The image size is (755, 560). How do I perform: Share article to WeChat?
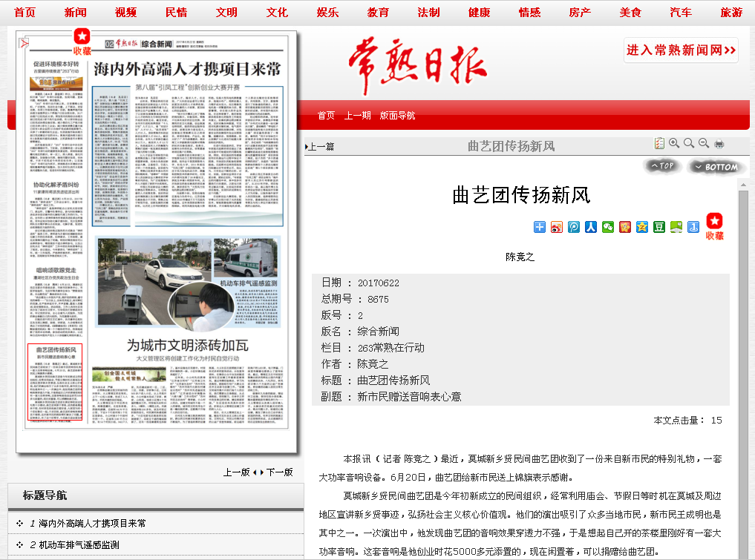[x=608, y=227]
